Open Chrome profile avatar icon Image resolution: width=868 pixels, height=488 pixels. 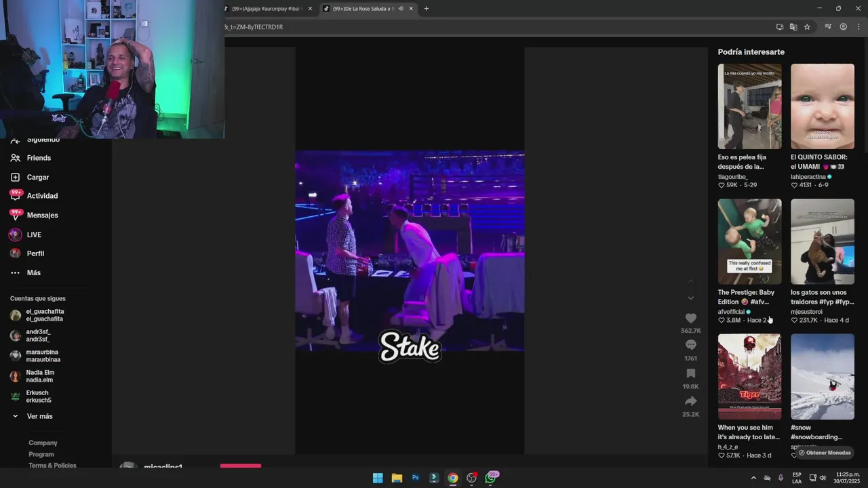844,27
